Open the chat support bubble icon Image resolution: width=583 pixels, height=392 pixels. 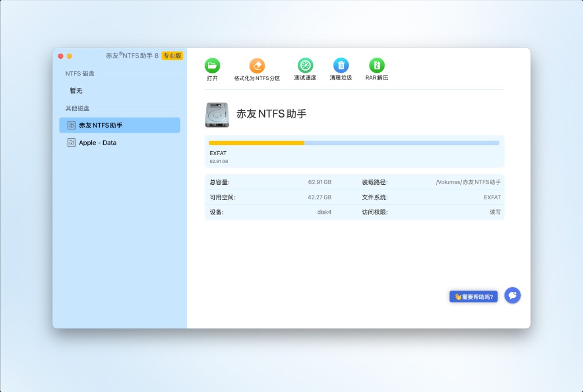512,295
